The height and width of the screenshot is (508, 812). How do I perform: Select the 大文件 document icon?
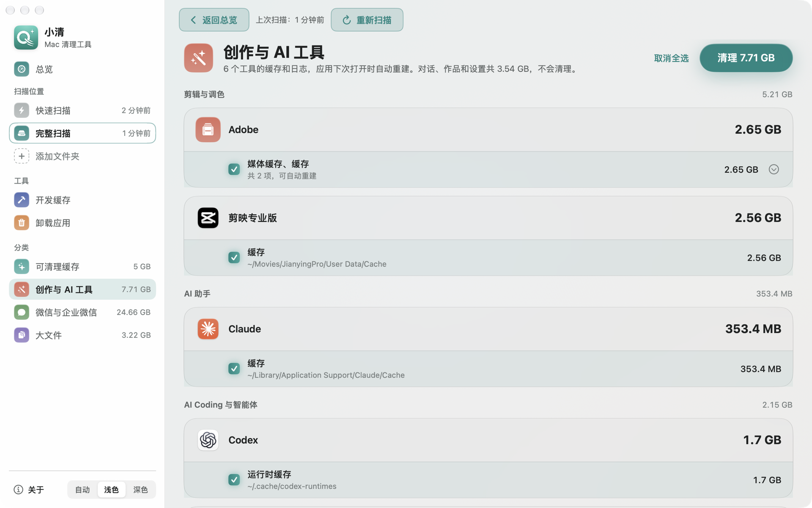point(22,335)
